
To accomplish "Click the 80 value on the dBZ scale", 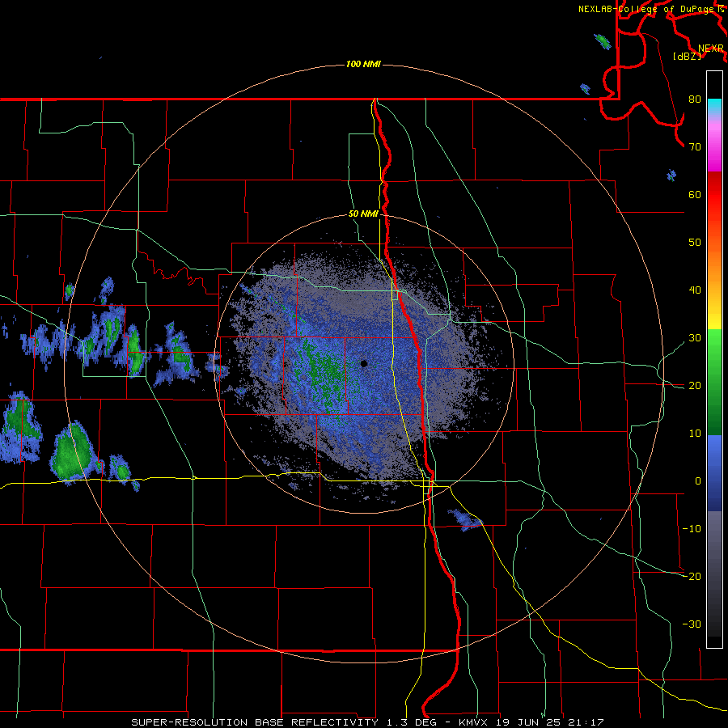I will pyautogui.click(x=695, y=99).
